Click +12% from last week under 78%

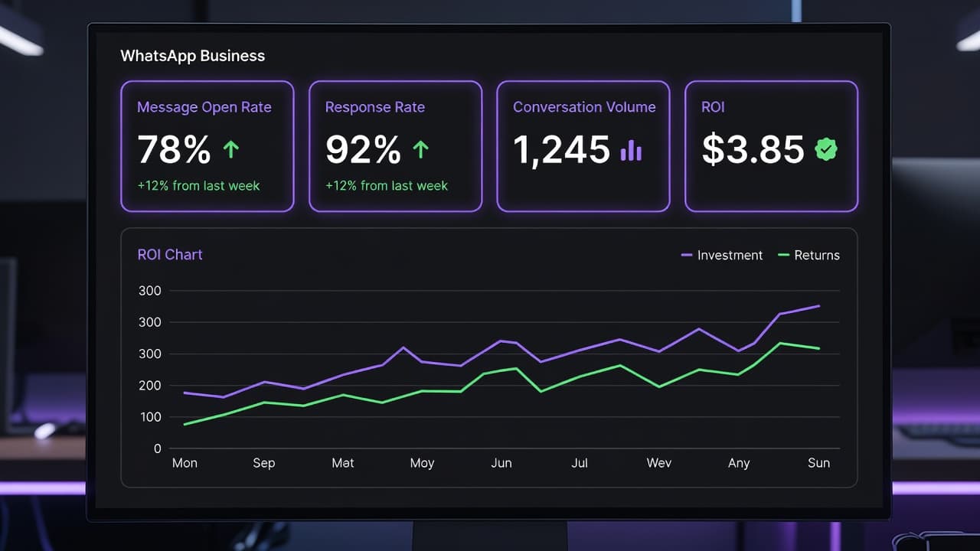[198, 186]
